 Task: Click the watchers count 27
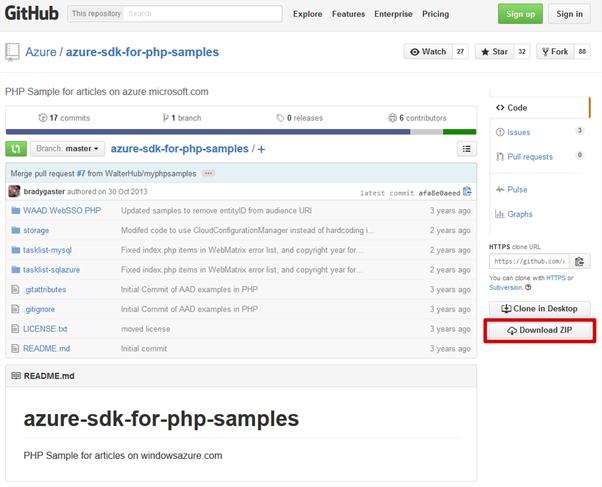coord(460,51)
